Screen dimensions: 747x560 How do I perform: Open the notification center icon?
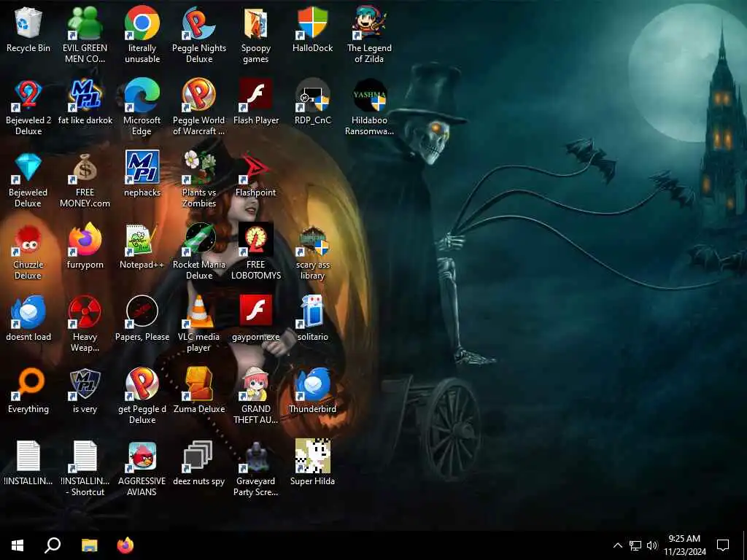[723, 545]
